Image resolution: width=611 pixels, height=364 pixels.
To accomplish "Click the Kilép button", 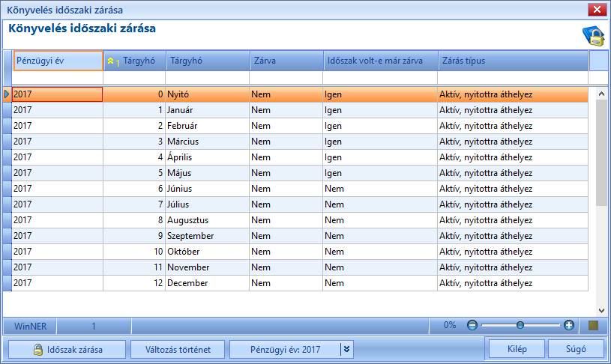I will pyautogui.click(x=517, y=349).
